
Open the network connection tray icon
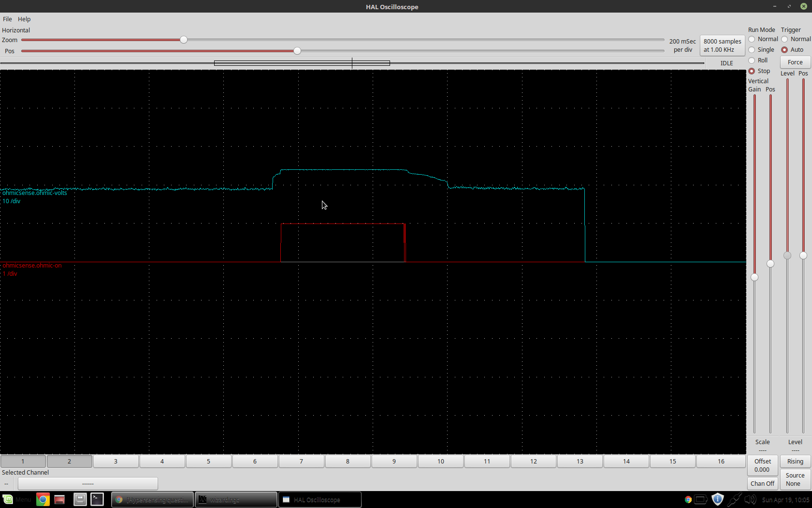point(734,499)
